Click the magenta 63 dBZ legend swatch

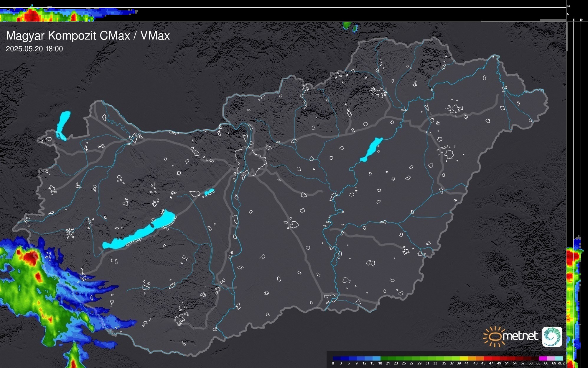tap(542, 358)
